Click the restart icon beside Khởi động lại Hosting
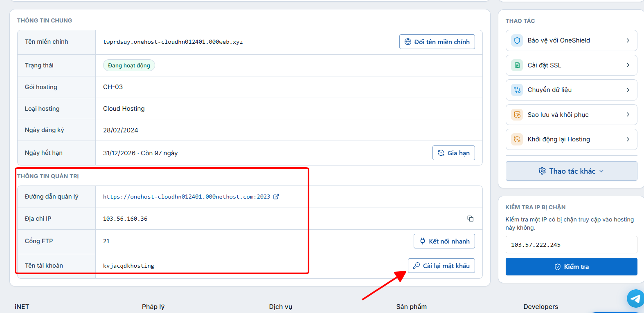 tap(517, 139)
